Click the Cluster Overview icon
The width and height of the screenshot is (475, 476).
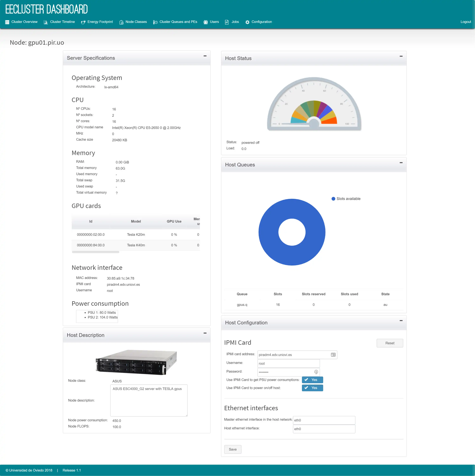pos(7,22)
